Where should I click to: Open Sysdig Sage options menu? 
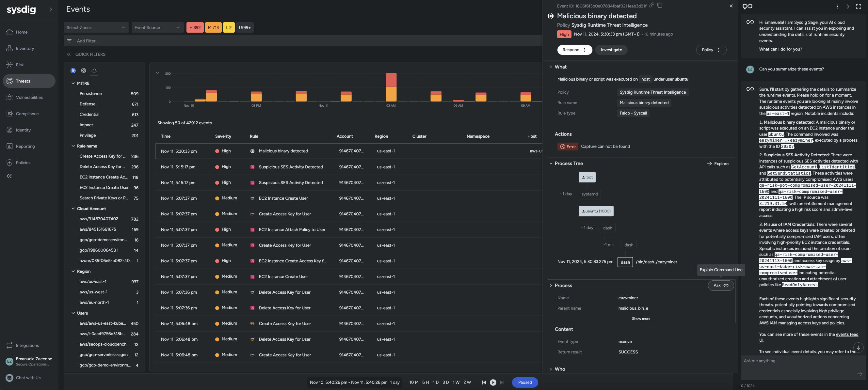(837, 7)
